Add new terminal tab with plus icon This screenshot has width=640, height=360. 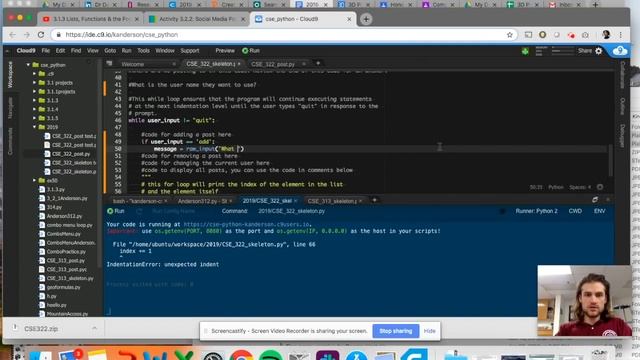click(374, 200)
